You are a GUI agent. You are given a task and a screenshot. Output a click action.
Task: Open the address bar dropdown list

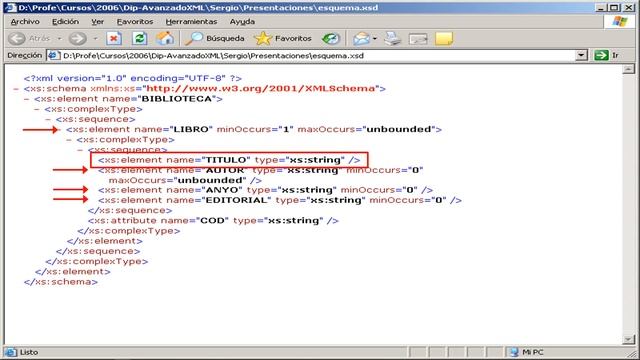click(x=581, y=55)
